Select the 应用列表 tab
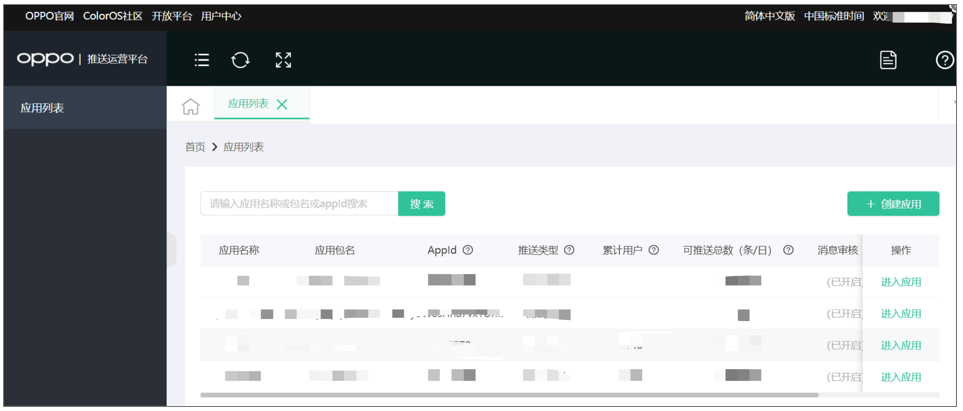Screen dimensions: 963x411 248,104
